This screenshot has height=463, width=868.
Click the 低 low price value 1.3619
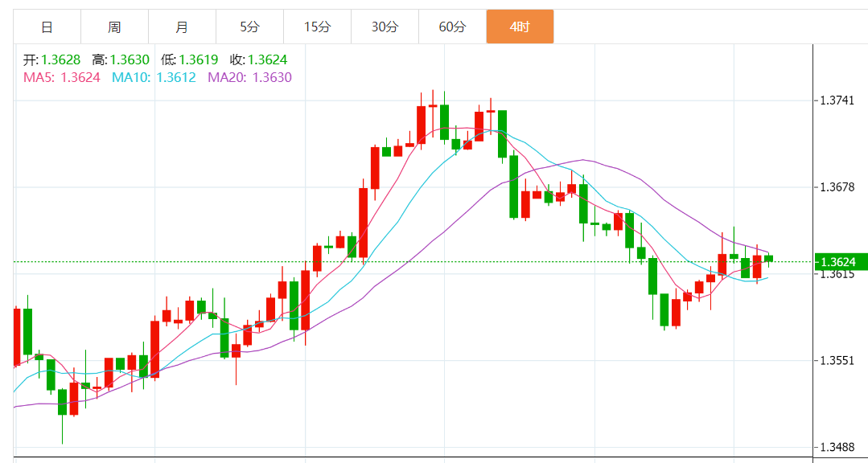(198, 59)
